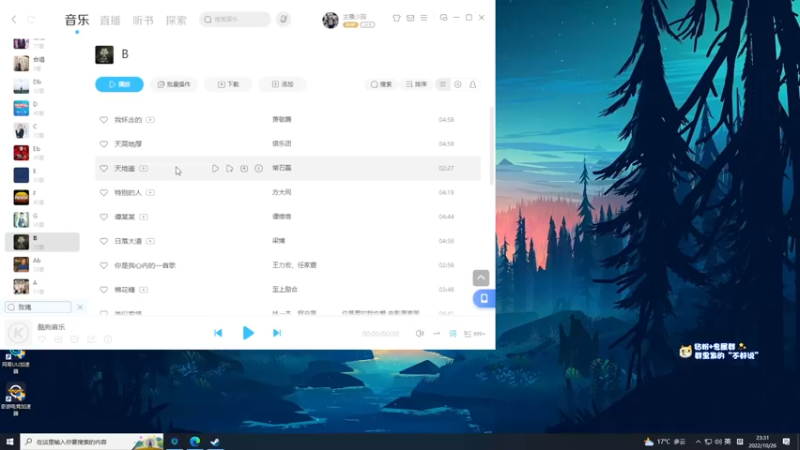
Task: Open the play queue 999+ icon
Action: (474, 334)
